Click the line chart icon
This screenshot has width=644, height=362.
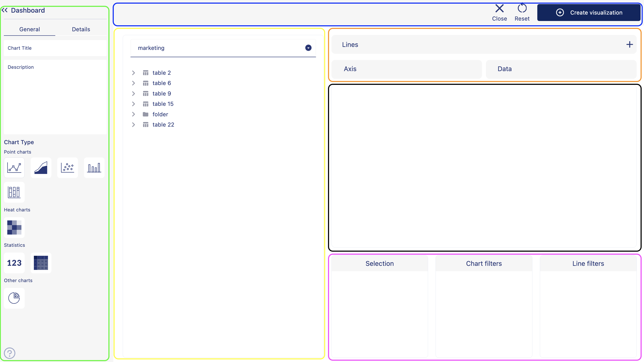[x=14, y=167]
